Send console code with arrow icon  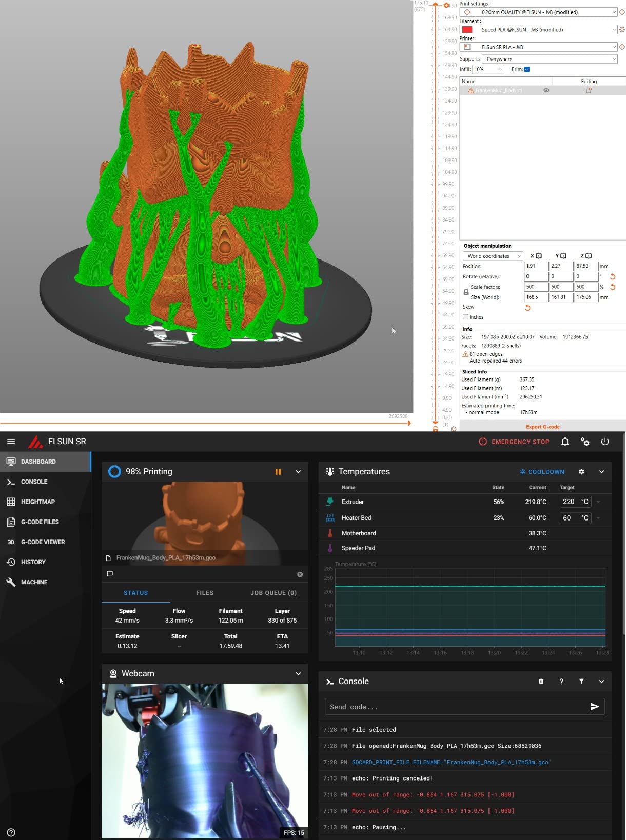(595, 707)
